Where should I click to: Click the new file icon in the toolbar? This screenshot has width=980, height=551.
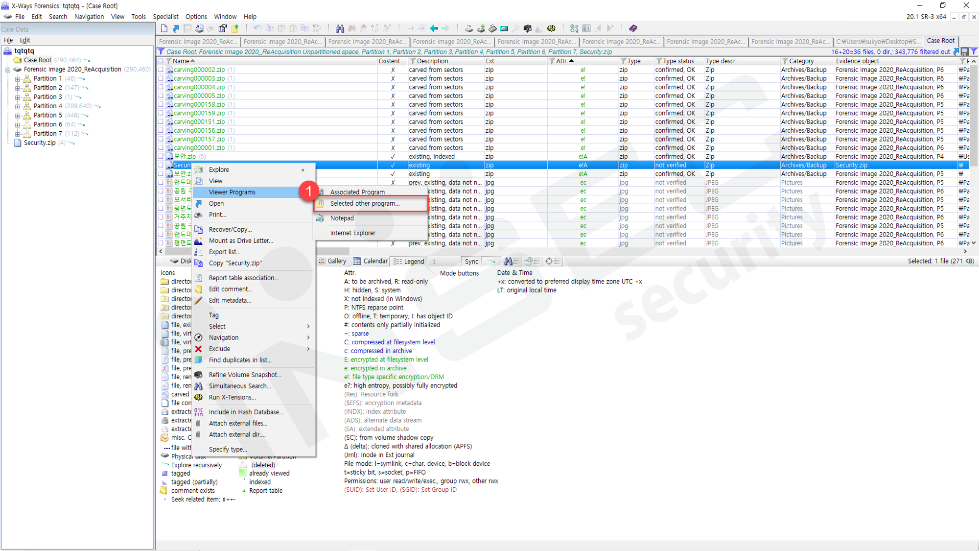pyautogui.click(x=164, y=28)
